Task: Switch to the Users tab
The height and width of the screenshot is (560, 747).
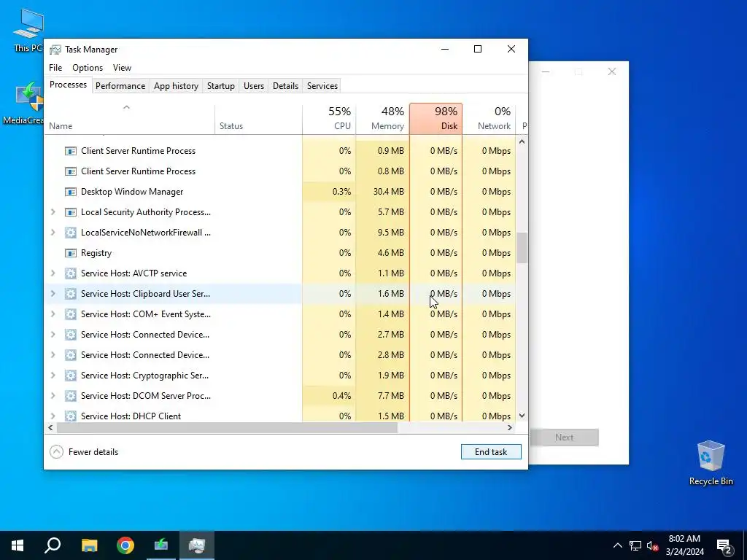Action: [253, 86]
